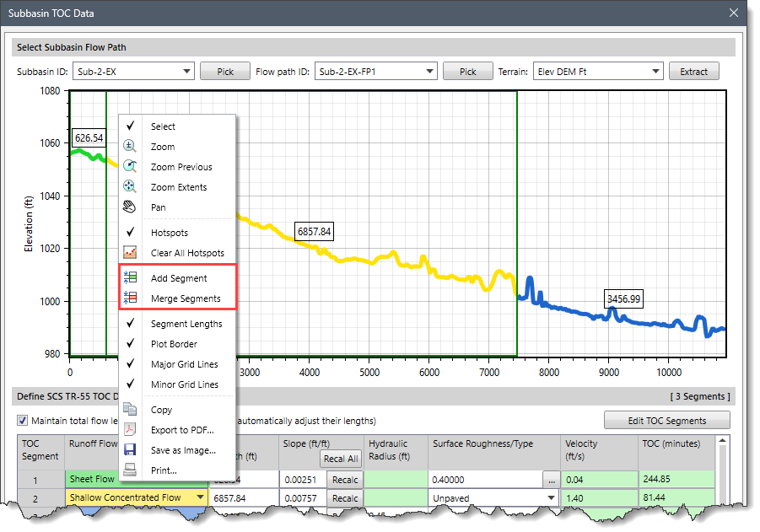Toggle Major Grid Lines option

pyautogui.click(x=131, y=364)
